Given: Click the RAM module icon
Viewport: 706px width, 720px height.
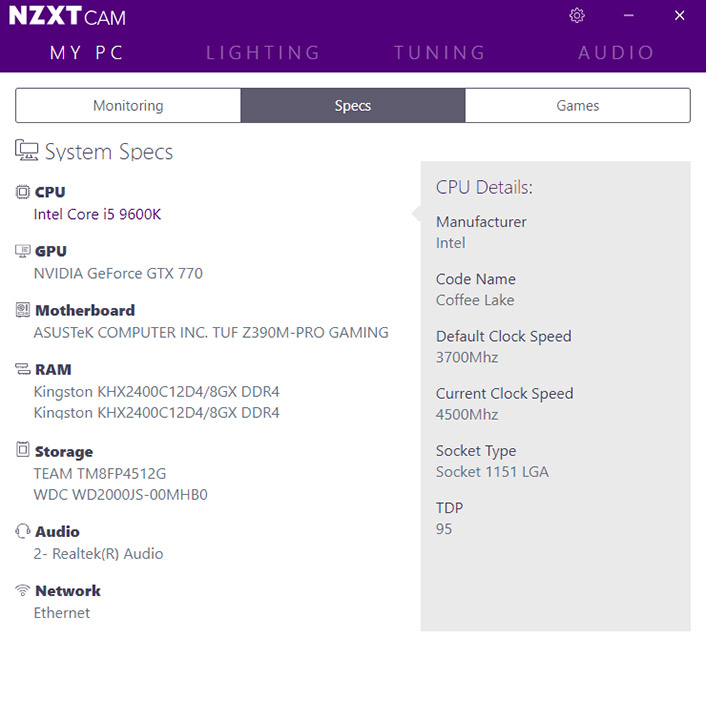Looking at the screenshot, I should (x=23, y=369).
